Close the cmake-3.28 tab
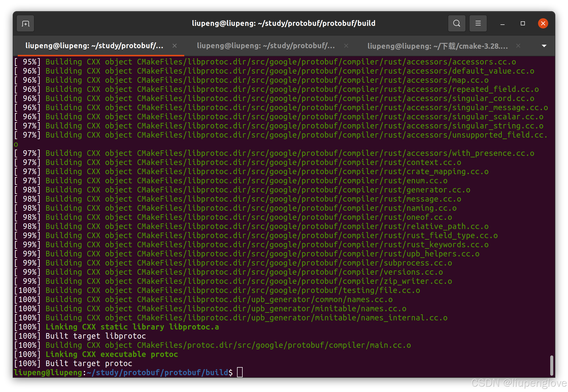Screen dimensions: 568x392 [x=518, y=46]
